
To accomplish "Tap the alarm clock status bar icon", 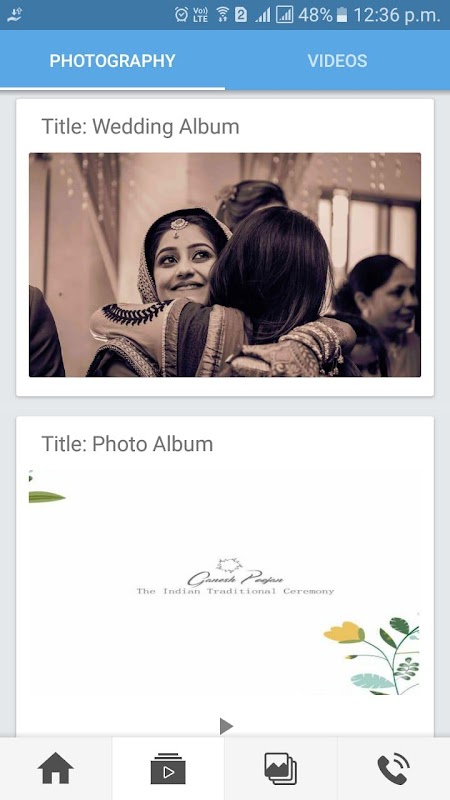I will [181, 15].
